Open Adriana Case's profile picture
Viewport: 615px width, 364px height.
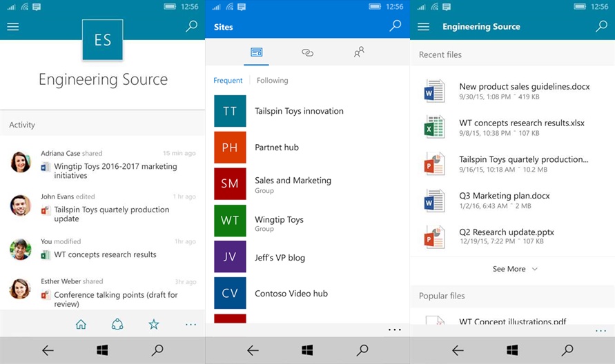tap(21, 162)
